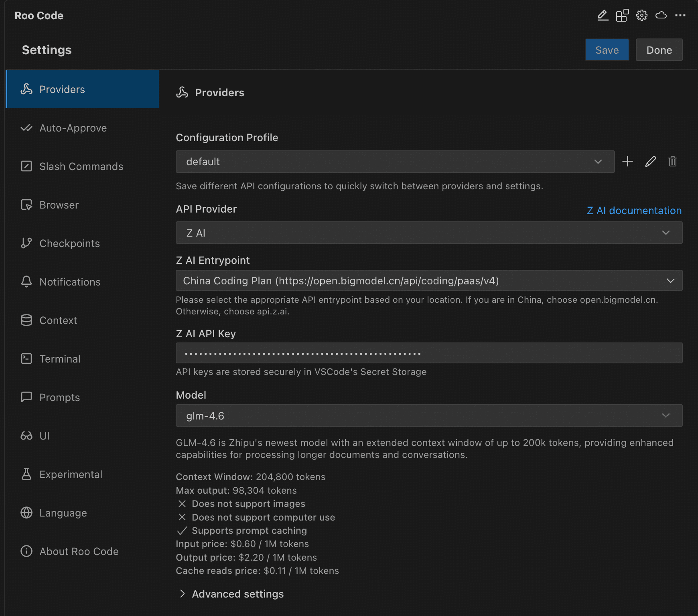Delete the profile with trash icon

pos(673,162)
